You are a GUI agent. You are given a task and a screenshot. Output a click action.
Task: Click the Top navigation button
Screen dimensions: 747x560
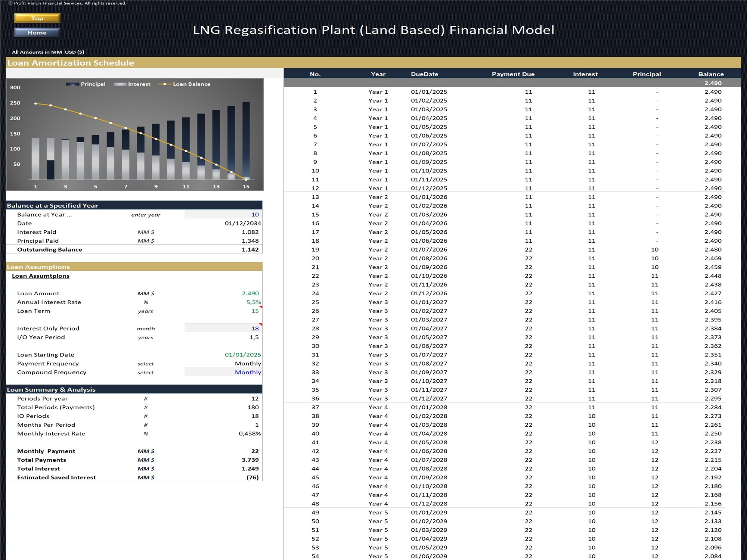pyautogui.click(x=37, y=18)
